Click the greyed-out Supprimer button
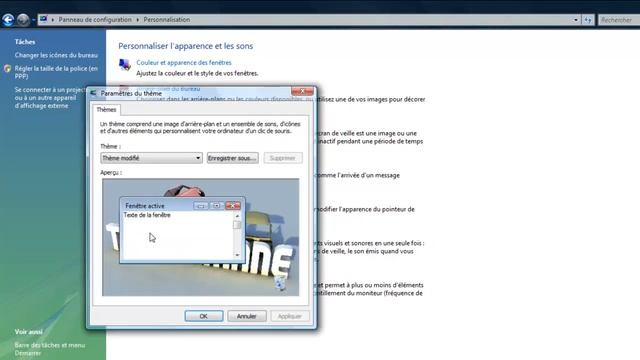The width and height of the screenshot is (640, 360). click(283, 158)
